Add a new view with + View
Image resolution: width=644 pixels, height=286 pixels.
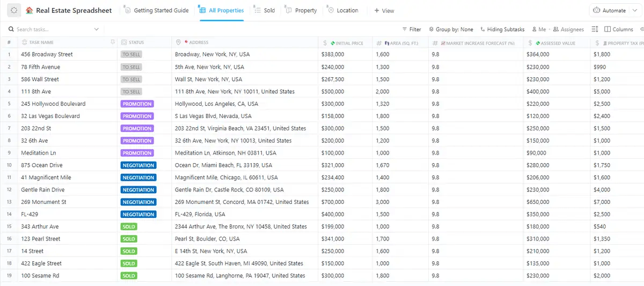coord(384,10)
